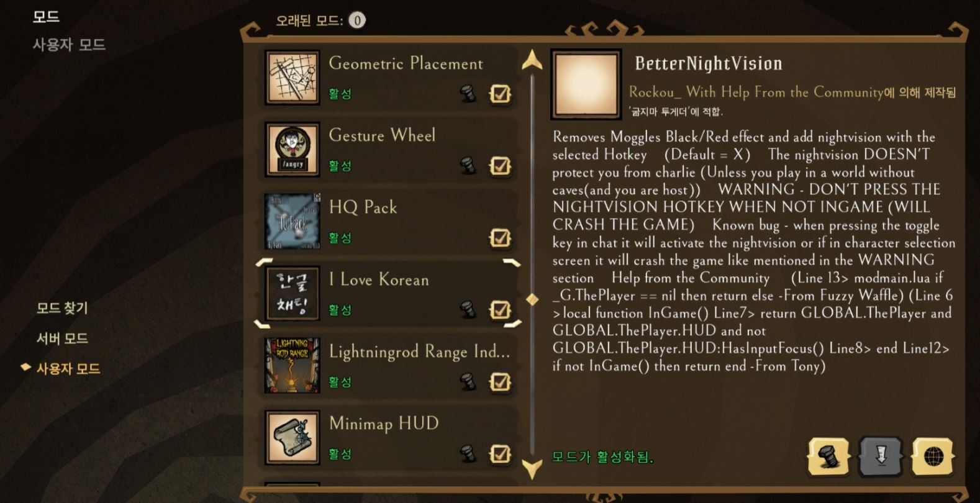The image size is (980, 503).
Task: Uncheck the Minimap HUD mod
Action: 501,454
